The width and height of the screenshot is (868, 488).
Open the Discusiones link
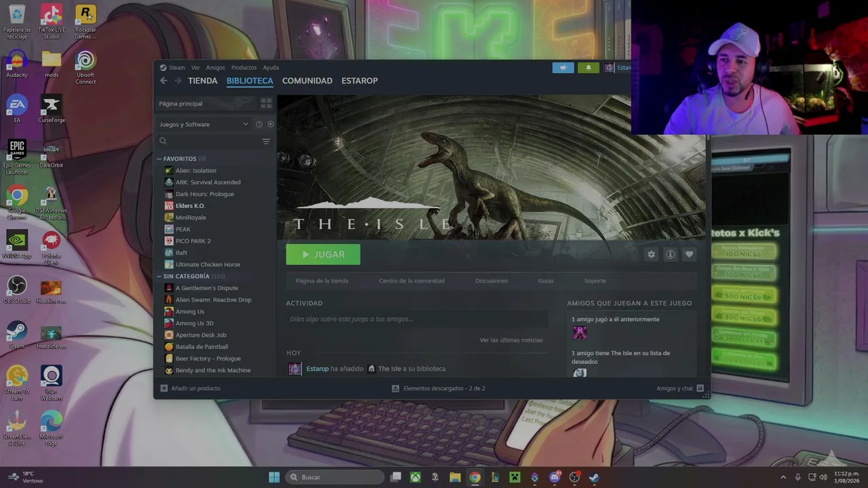coord(492,281)
